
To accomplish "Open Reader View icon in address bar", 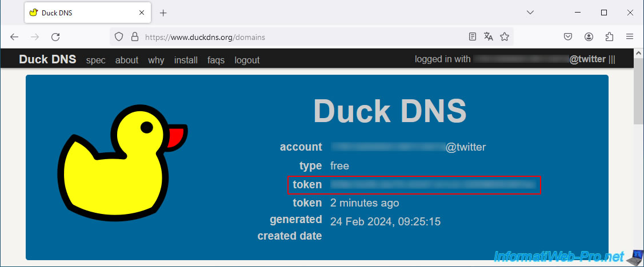I will (x=472, y=37).
